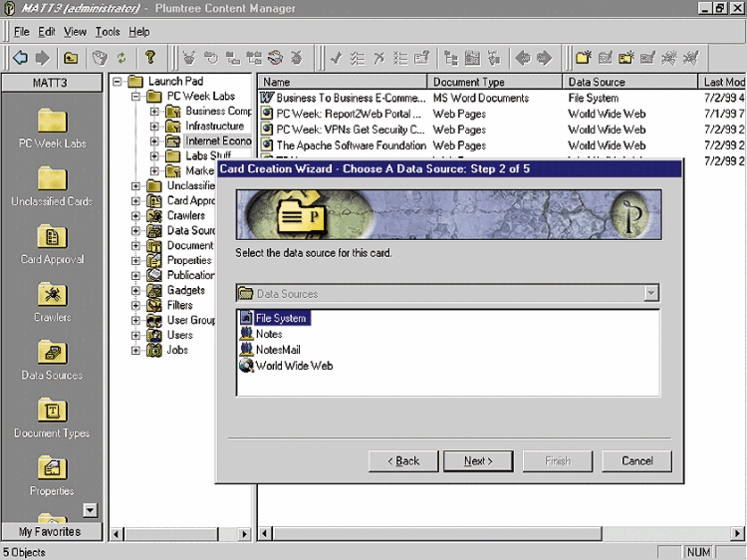
Task: Switch to My Favorites sidebar group
Action: tap(52, 531)
